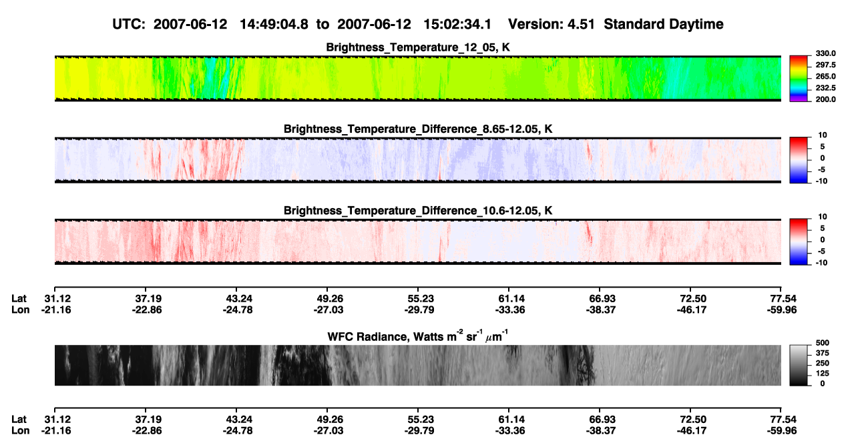Click the 10.6-12.05 difference image strip

click(x=418, y=242)
